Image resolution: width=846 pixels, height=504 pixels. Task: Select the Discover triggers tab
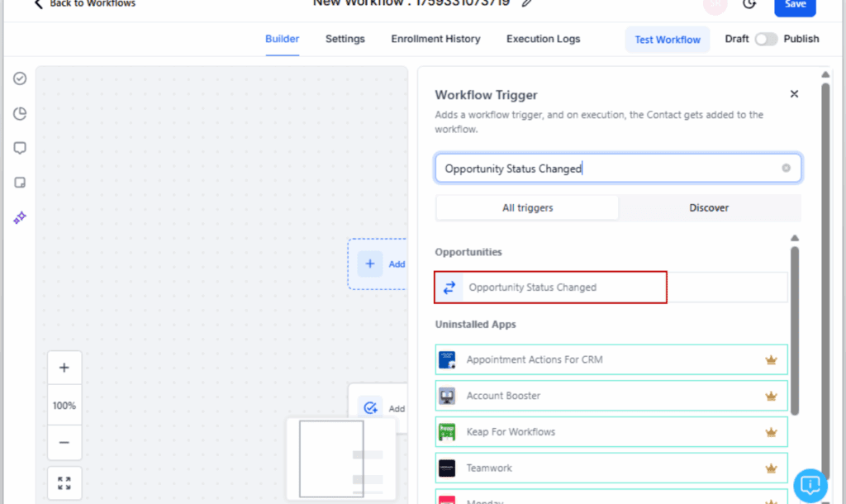709,208
